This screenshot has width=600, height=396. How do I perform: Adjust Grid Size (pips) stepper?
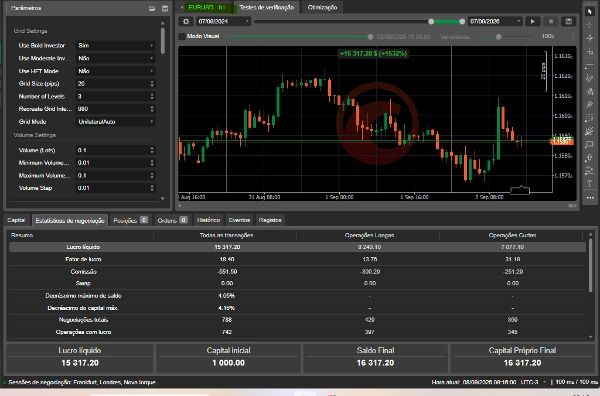click(x=152, y=83)
